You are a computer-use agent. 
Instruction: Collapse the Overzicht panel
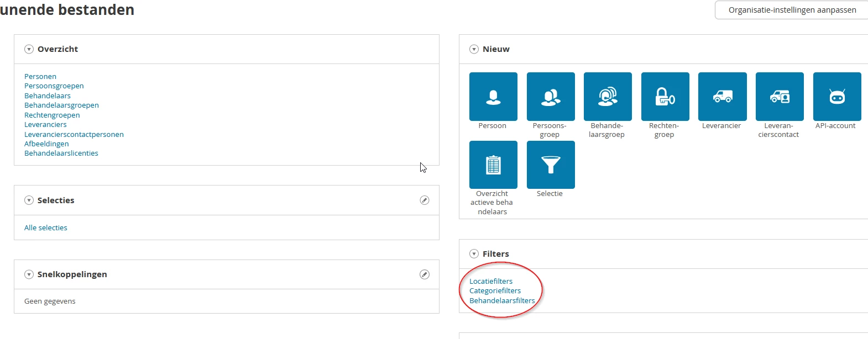pos(29,49)
